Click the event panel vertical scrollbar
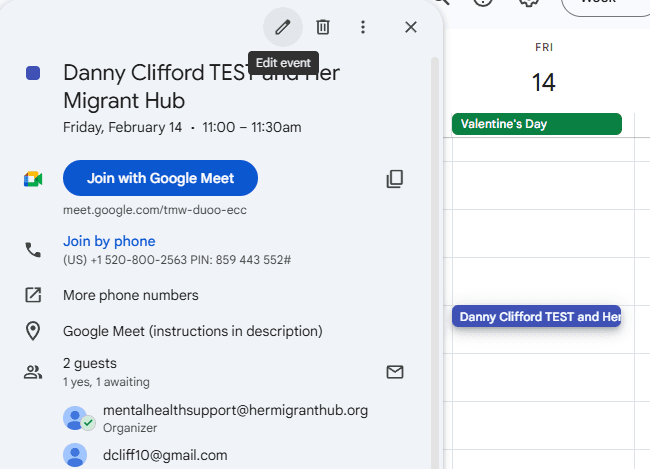 pos(434,250)
